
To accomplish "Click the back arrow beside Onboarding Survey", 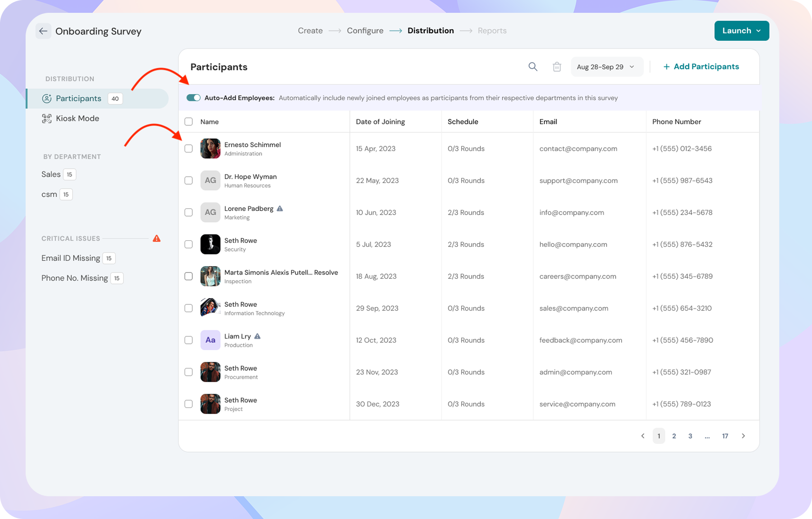I will 43,31.
